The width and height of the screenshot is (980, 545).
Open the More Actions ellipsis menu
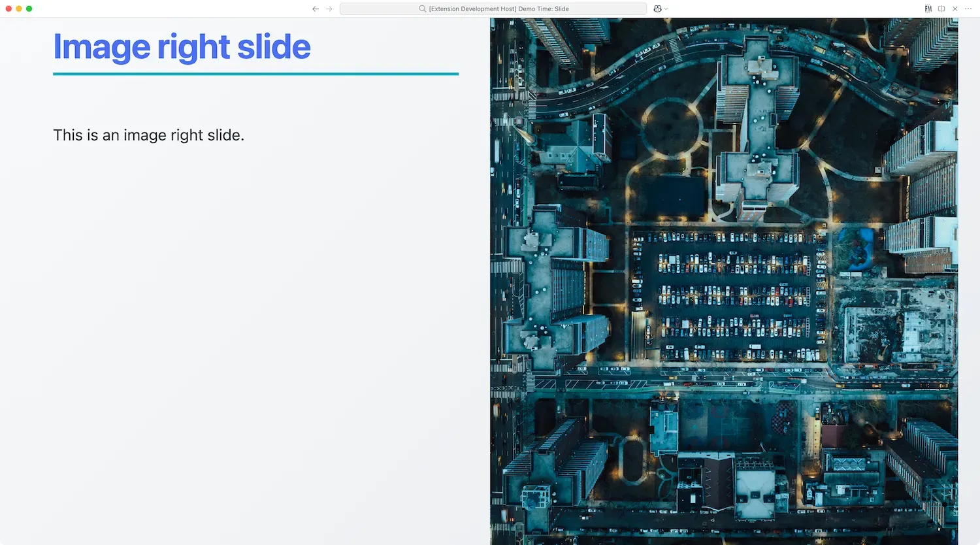(x=968, y=9)
